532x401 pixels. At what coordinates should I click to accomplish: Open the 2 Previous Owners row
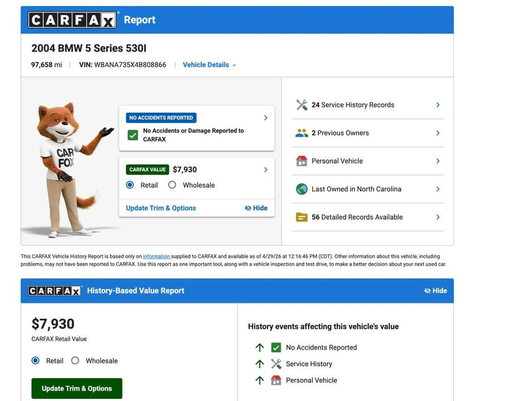pyautogui.click(x=368, y=133)
